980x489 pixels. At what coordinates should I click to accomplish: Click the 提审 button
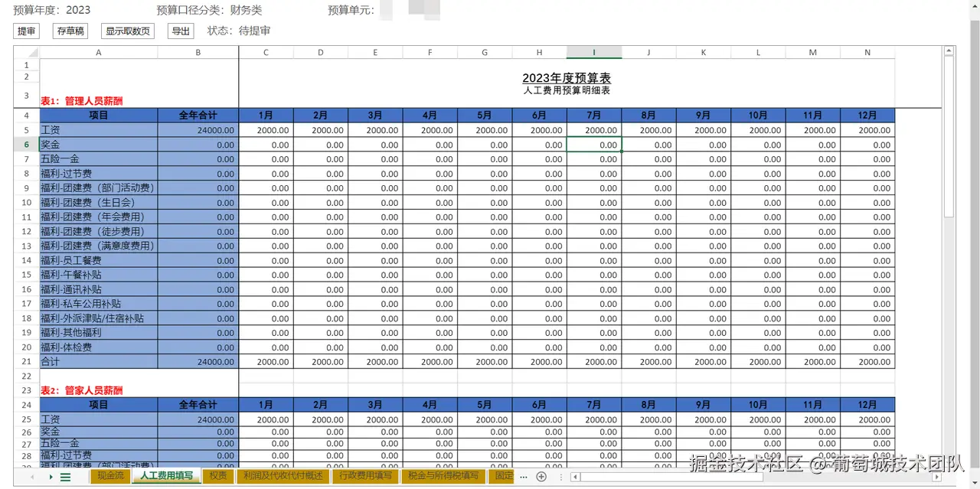click(27, 31)
